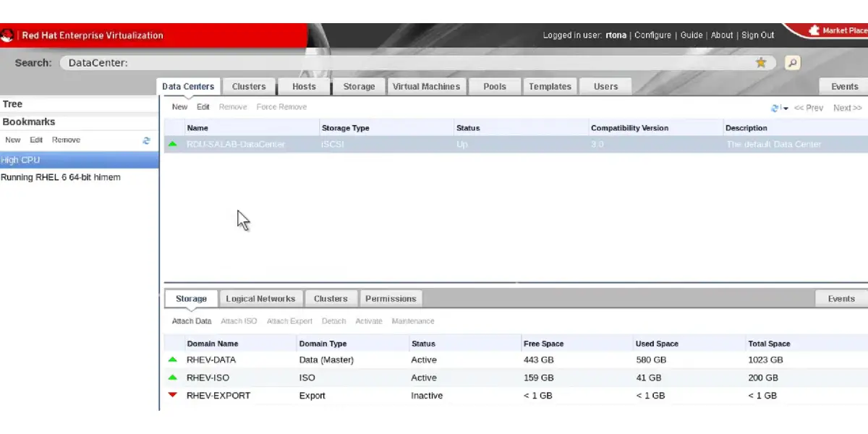Click Attach Data in the storage toolbar
Image resolution: width=868 pixels, height=434 pixels.
192,321
